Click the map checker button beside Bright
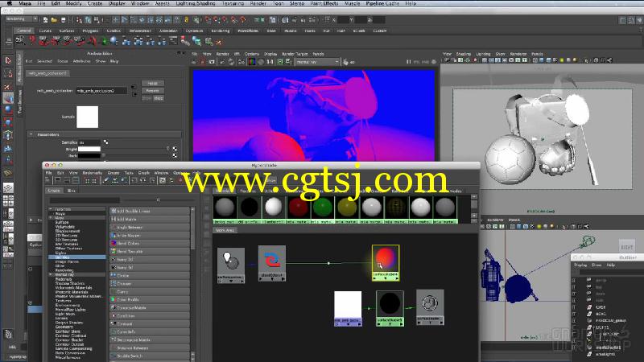 [175, 149]
